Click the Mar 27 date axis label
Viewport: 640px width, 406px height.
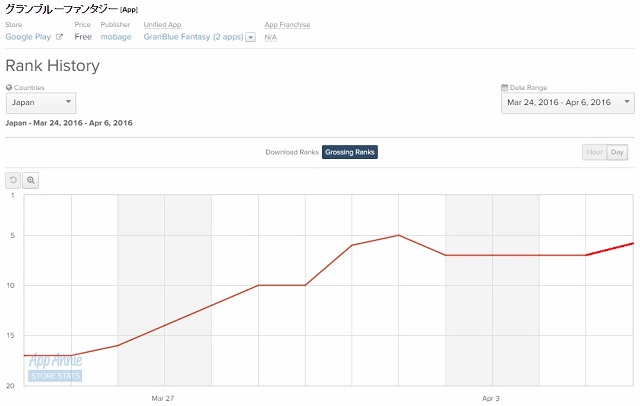tap(162, 398)
